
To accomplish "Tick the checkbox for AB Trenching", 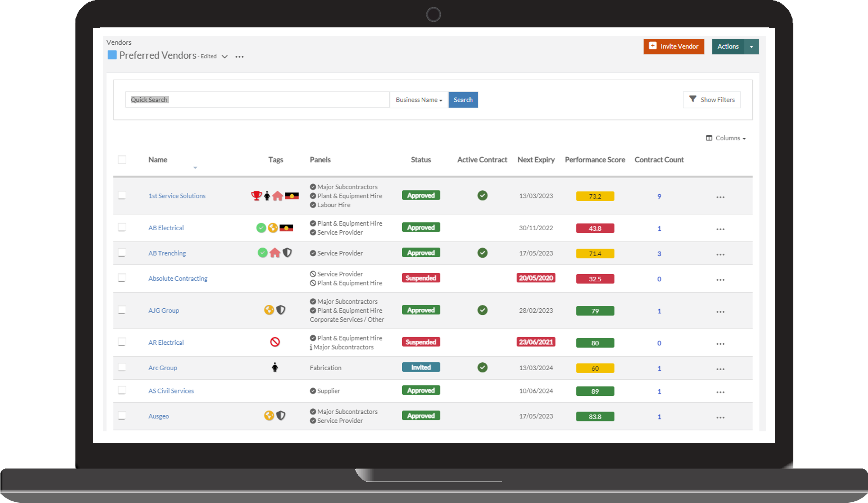I will click(122, 253).
